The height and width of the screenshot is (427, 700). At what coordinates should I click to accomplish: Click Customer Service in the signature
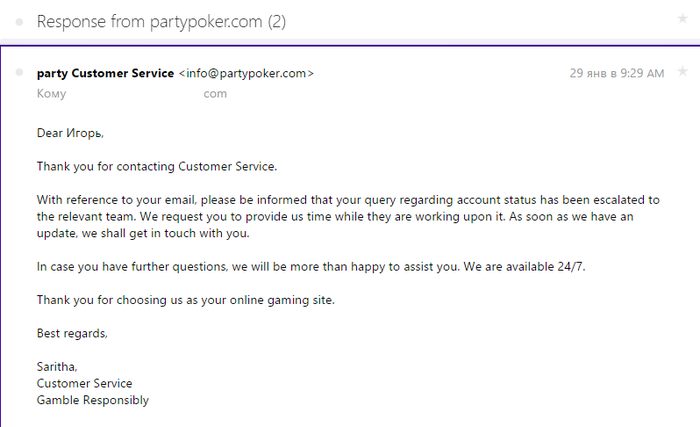click(84, 383)
